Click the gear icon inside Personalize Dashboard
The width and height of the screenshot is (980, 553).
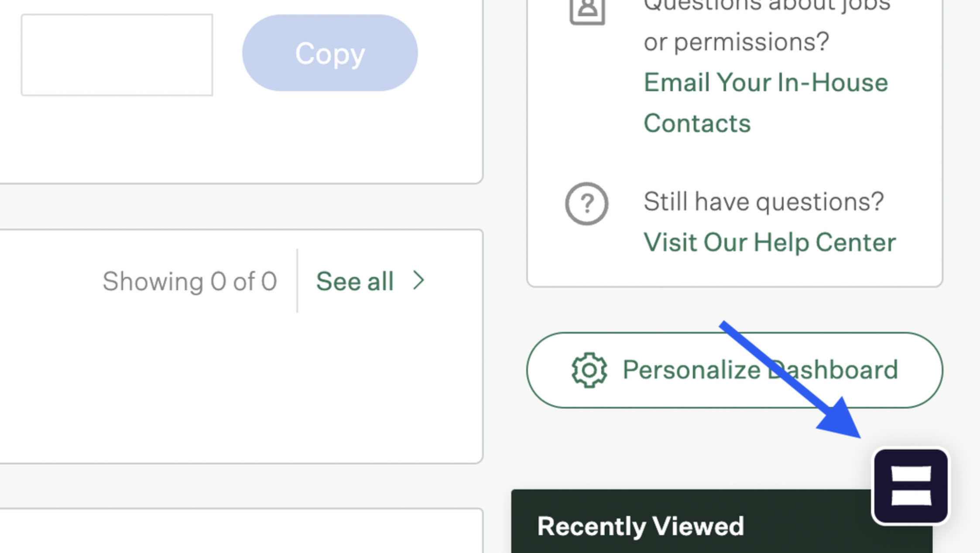pyautogui.click(x=589, y=370)
